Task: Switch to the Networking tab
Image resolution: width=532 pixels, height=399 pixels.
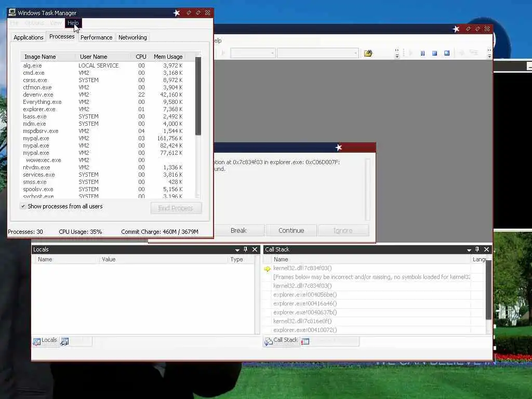Action: tap(132, 37)
